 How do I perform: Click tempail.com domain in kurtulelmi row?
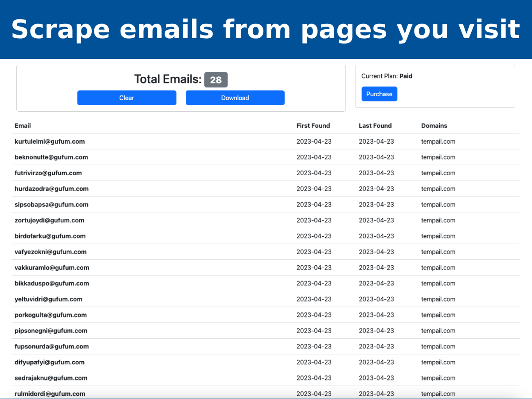click(x=438, y=141)
